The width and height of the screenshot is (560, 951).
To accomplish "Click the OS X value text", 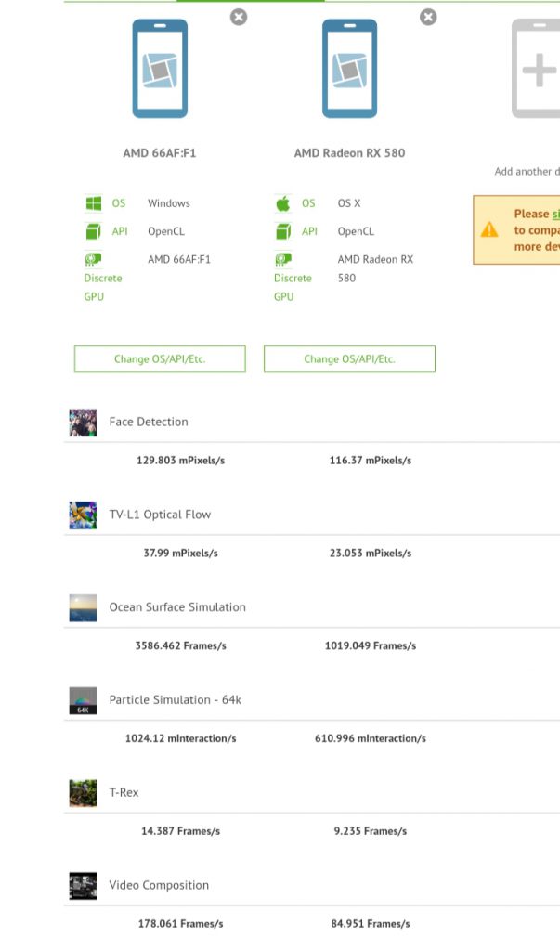I will pyautogui.click(x=349, y=203).
